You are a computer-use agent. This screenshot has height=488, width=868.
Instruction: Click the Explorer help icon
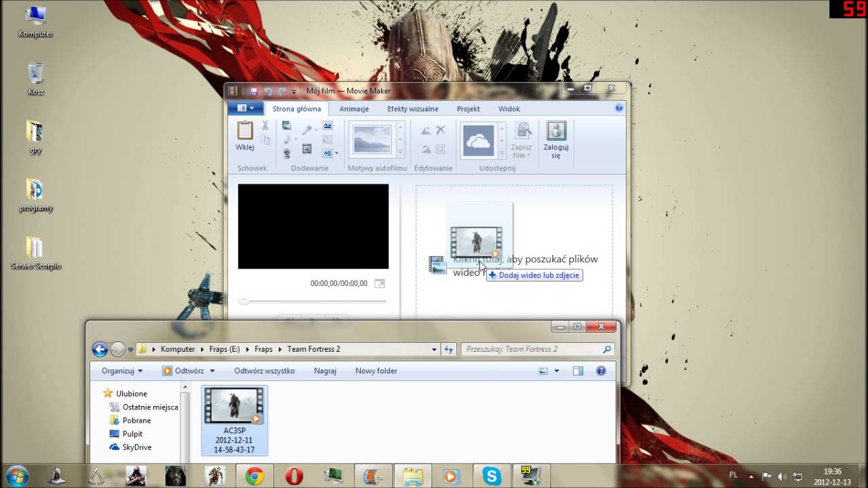point(601,371)
